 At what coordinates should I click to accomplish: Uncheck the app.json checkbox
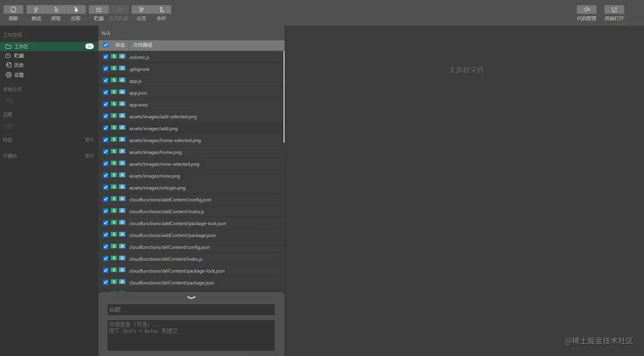point(106,93)
